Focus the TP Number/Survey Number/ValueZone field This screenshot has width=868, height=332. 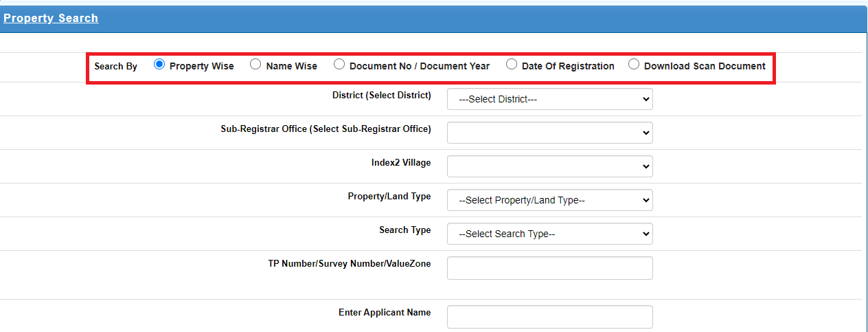(x=550, y=268)
